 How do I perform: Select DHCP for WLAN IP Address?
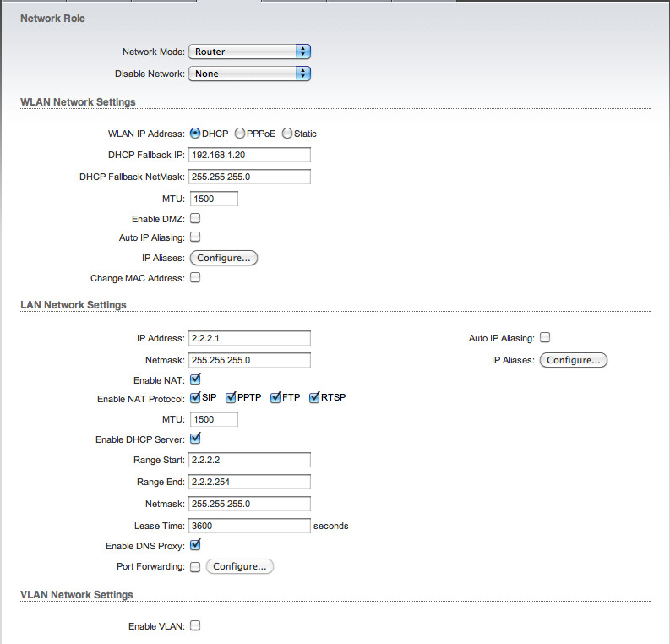coord(195,134)
